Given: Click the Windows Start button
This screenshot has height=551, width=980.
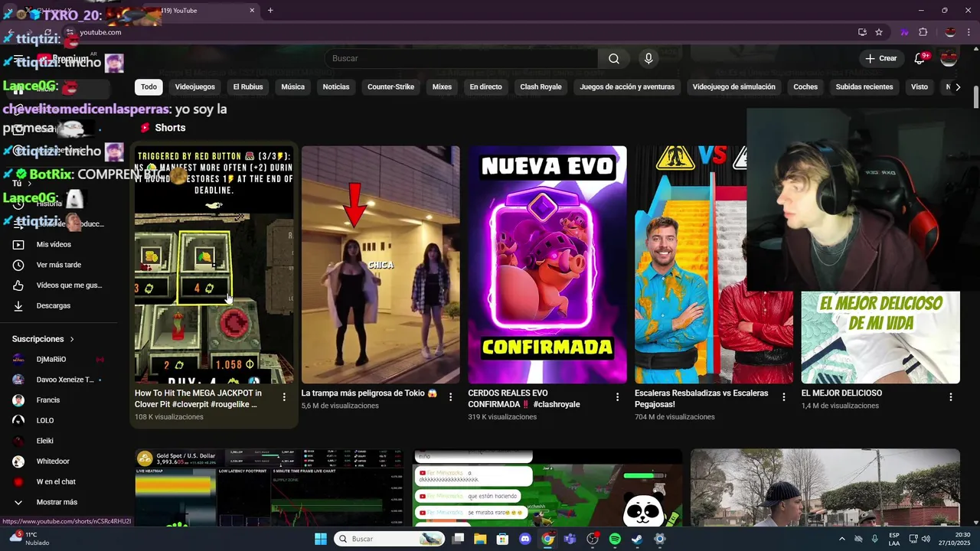Looking at the screenshot, I should pos(321,539).
